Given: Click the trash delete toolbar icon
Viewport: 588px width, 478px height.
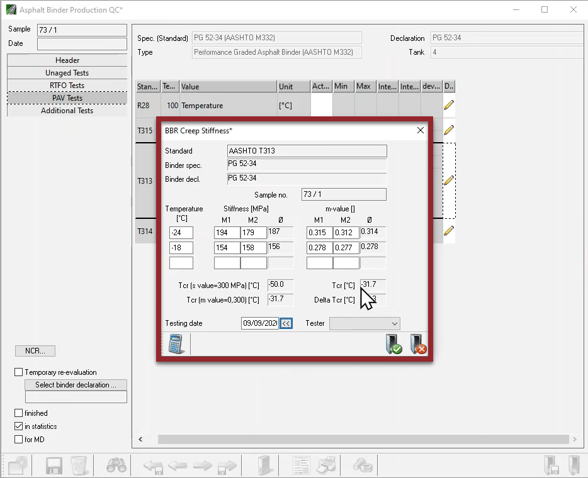Looking at the screenshot, I should click(x=79, y=466).
